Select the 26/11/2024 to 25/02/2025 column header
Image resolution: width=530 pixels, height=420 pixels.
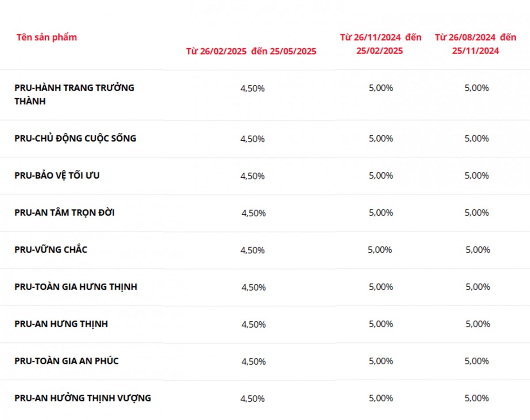click(380, 44)
